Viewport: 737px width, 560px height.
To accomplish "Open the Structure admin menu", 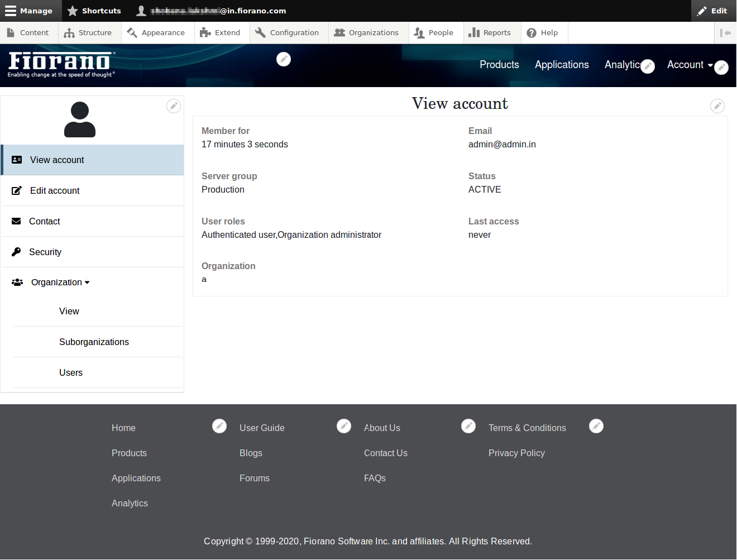I will (x=88, y=33).
